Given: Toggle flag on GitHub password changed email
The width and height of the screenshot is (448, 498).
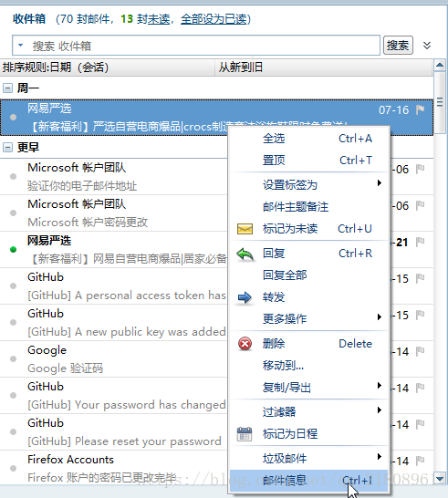Looking at the screenshot, I should tap(420, 389).
